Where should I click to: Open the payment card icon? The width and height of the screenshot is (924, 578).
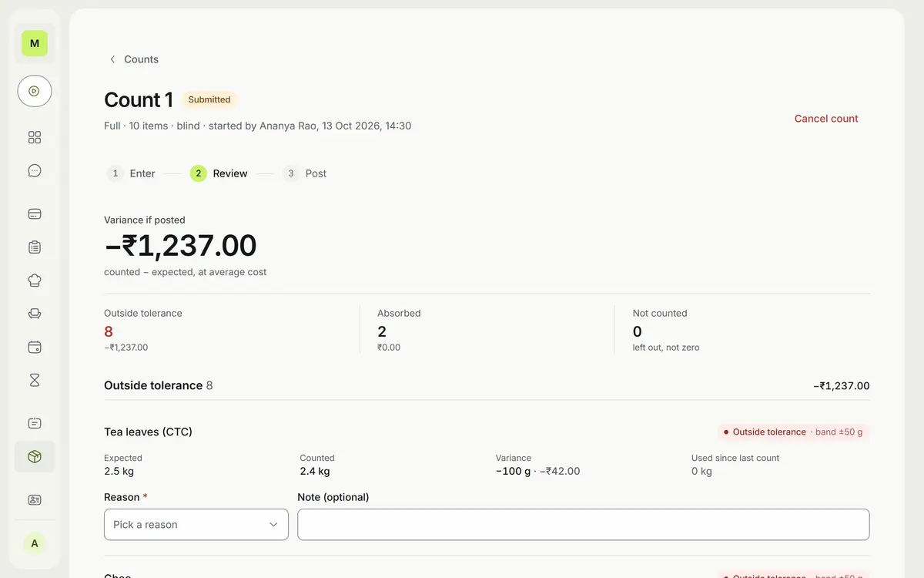[35, 214]
